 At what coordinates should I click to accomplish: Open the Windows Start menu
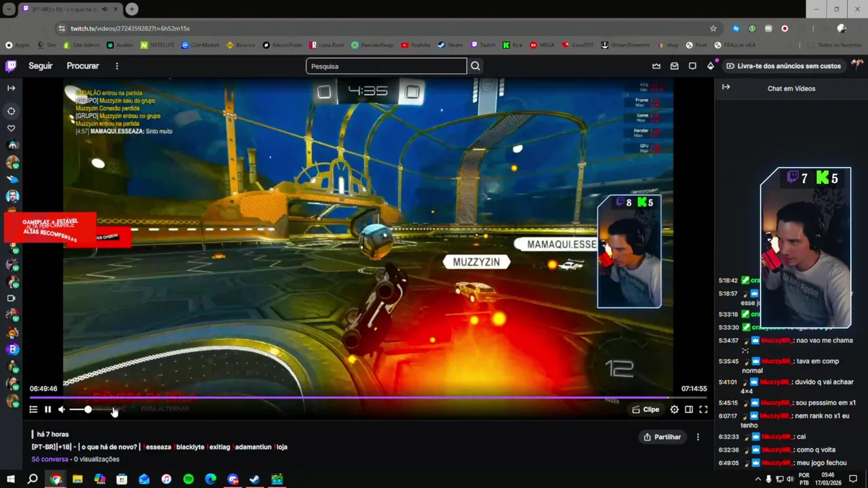(x=11, y=479)
